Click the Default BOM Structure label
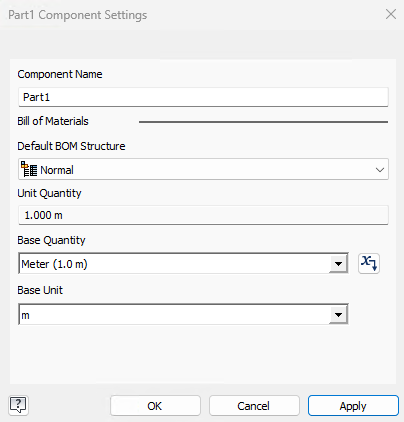The image size is (404, 422). tap(71, 146)
